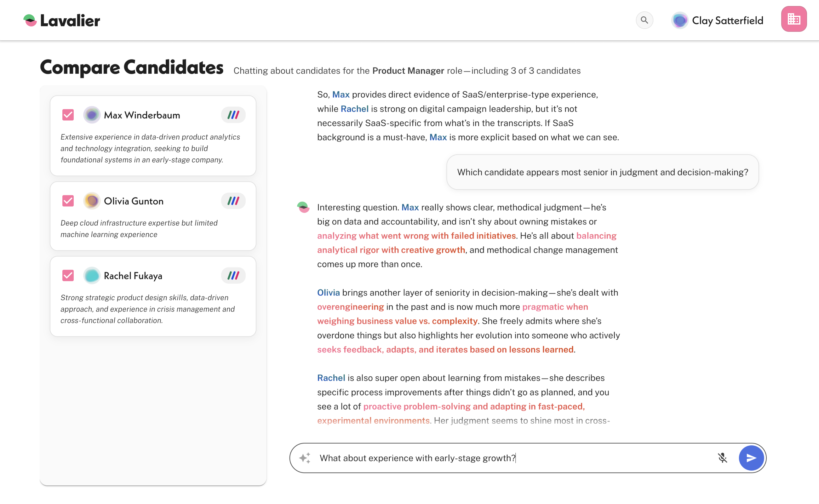819x504 pixels.
Task: Open search with magnifier icon
Action: pyautogui.click(x=644, y=20)
